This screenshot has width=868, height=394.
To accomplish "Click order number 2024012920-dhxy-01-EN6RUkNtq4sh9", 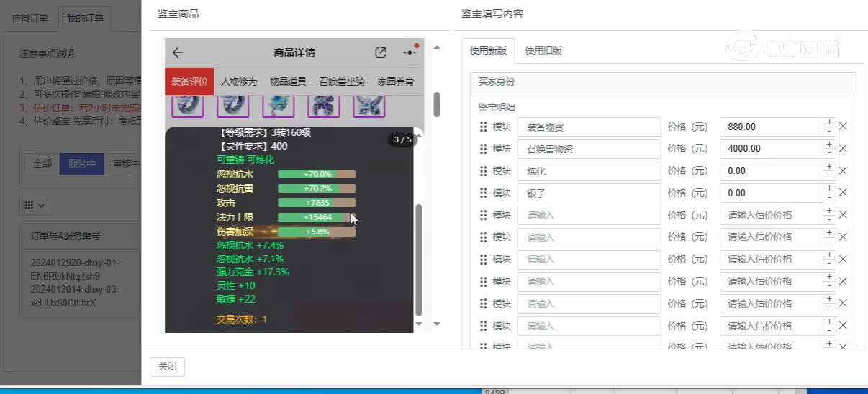I will pos(75,269).
